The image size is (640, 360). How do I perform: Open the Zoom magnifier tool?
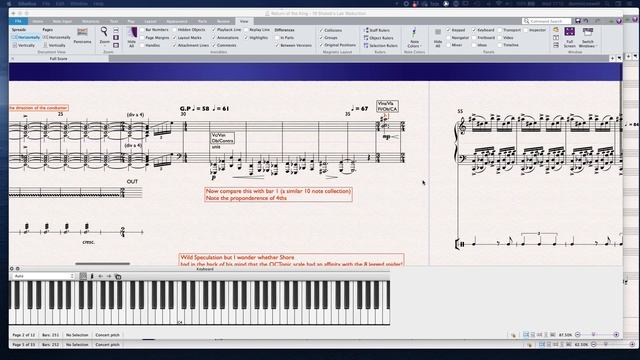104,31
